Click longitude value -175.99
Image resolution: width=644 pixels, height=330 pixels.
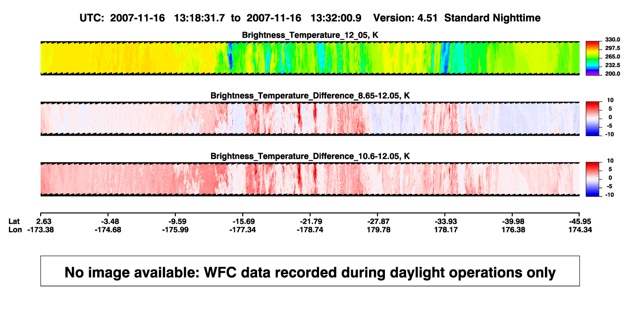pyautogui.click(x=175, y=230)
